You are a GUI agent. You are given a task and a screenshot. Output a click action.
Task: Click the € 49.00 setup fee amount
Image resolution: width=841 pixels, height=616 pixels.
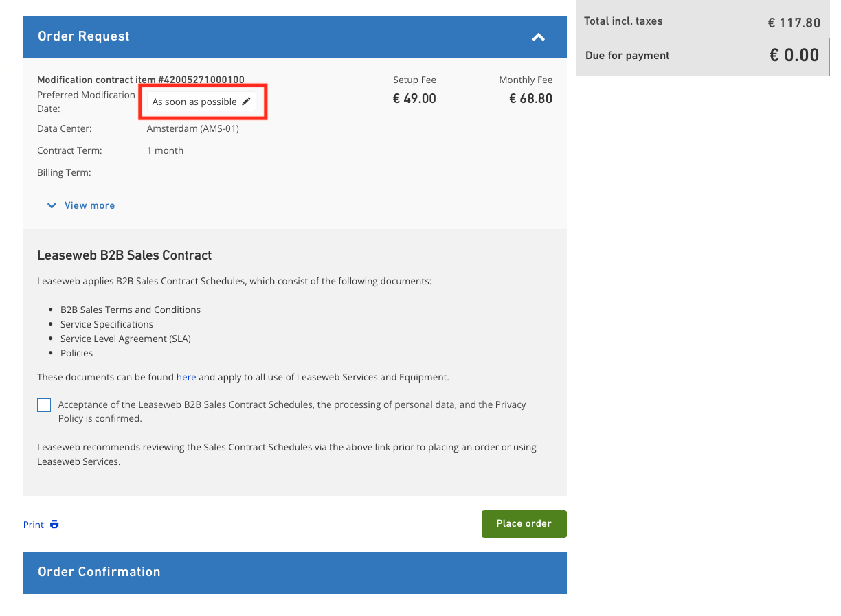[x=414, y=99]
